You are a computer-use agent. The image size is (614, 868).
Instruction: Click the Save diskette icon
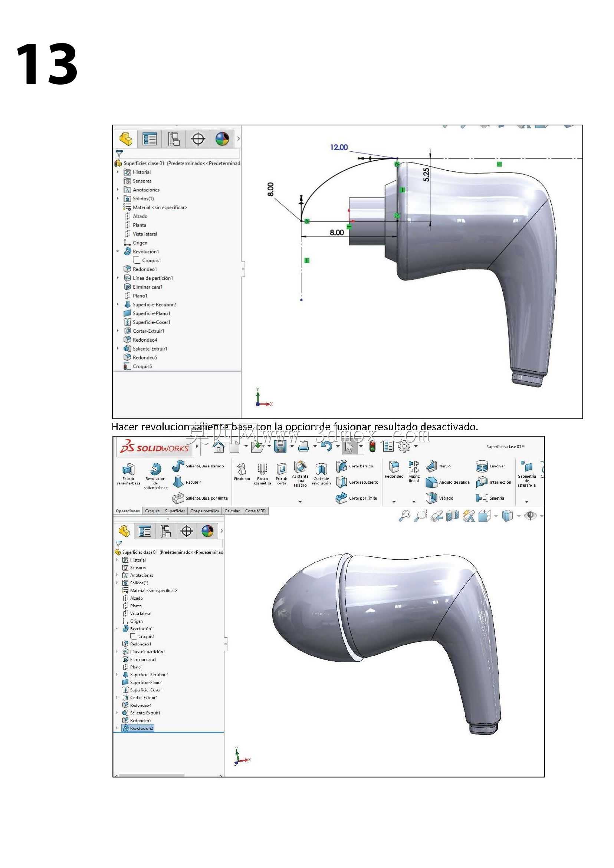[280, 447]
